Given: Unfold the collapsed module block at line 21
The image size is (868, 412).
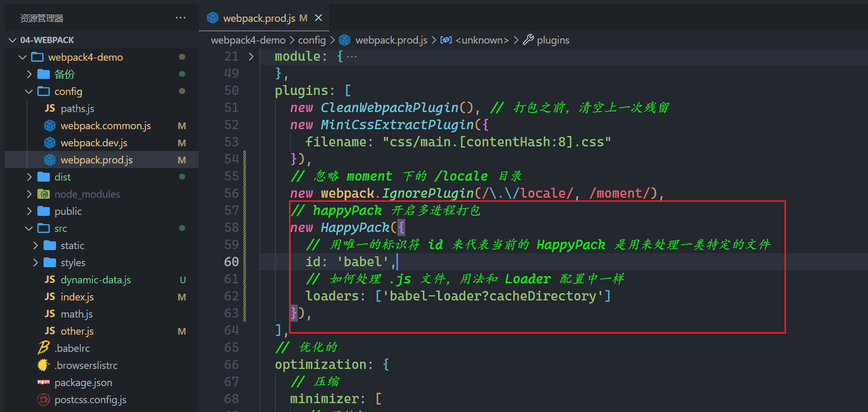Looking at the screenshot, I should pyautogui.click(x=251, y=57).
